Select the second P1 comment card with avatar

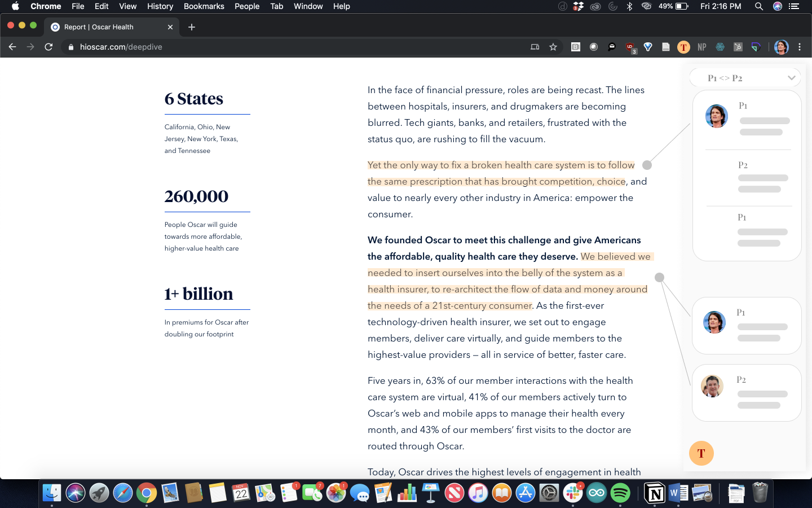(x=747, y=326)
